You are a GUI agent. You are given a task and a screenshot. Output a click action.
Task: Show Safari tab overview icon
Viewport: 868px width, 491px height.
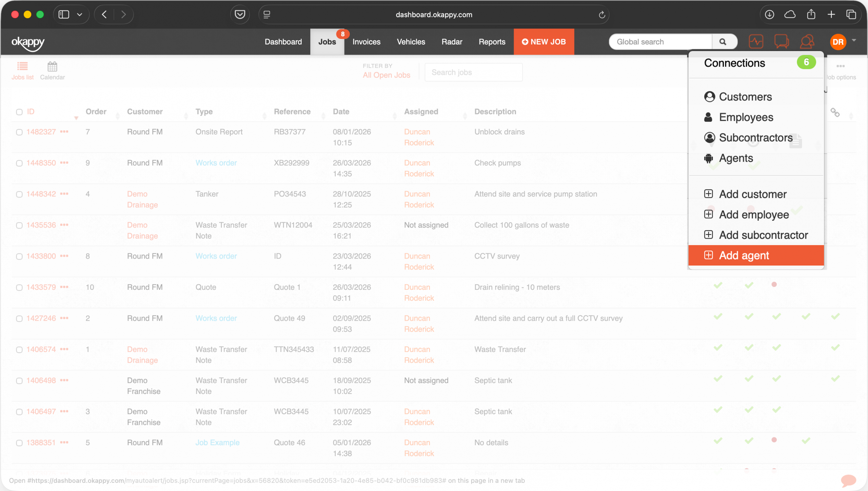[851, 15]
